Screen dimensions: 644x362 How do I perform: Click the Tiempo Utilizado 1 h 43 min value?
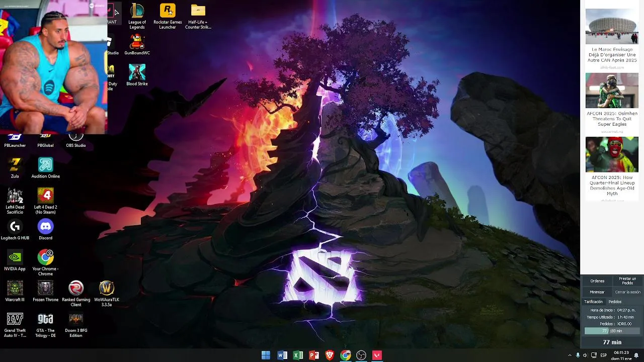click(625, 317)
